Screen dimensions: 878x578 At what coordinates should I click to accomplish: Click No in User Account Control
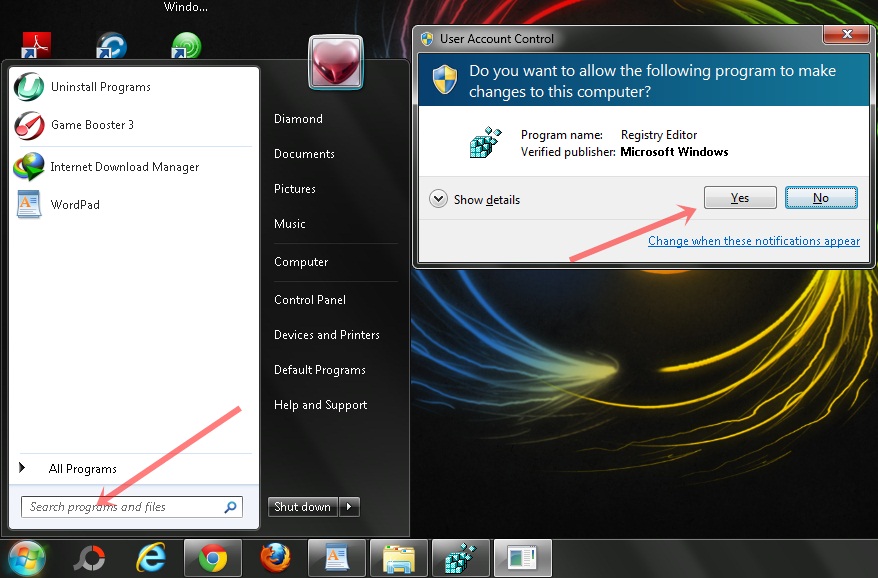(x=821, y=198)
